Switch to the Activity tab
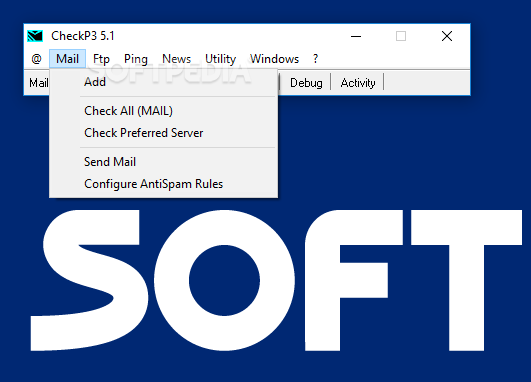 point(358,83)
